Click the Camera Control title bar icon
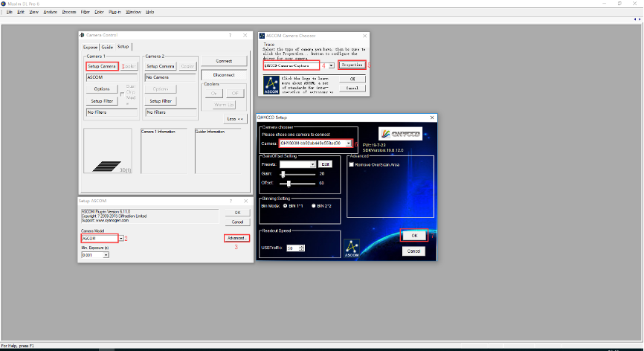The image size is (644, 351). [x=82, y=35]
